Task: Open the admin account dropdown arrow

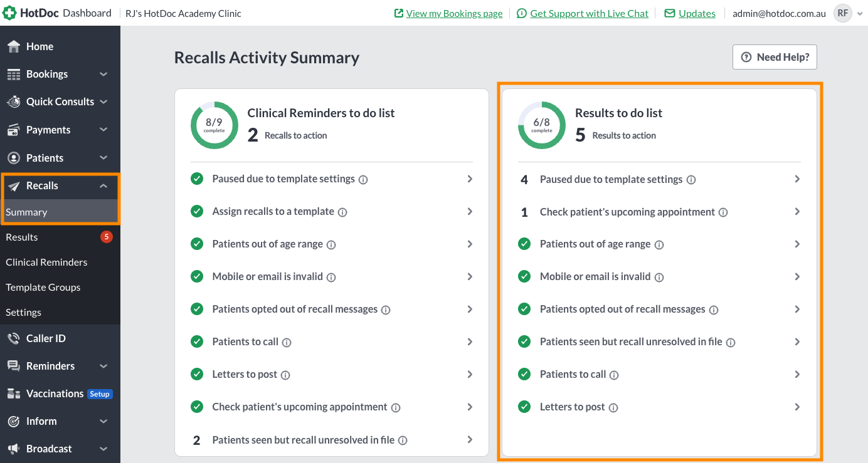Action: coord(859,13)
